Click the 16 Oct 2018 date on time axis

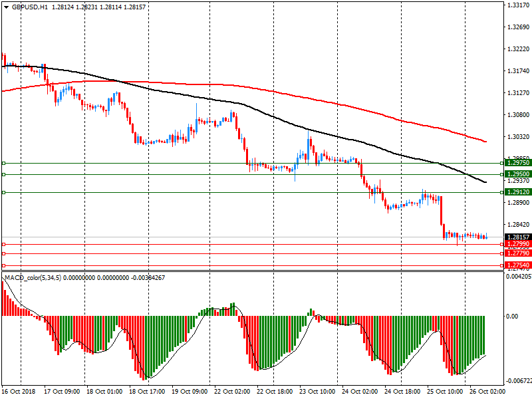19,391
